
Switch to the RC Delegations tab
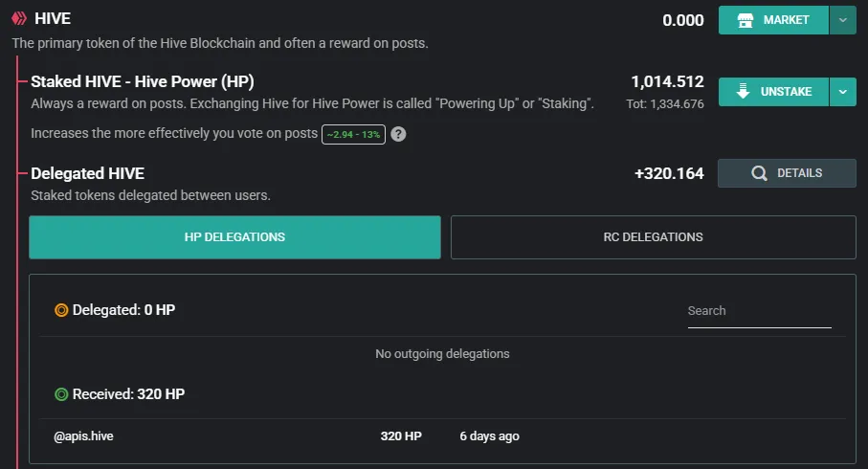pos(654,237)
